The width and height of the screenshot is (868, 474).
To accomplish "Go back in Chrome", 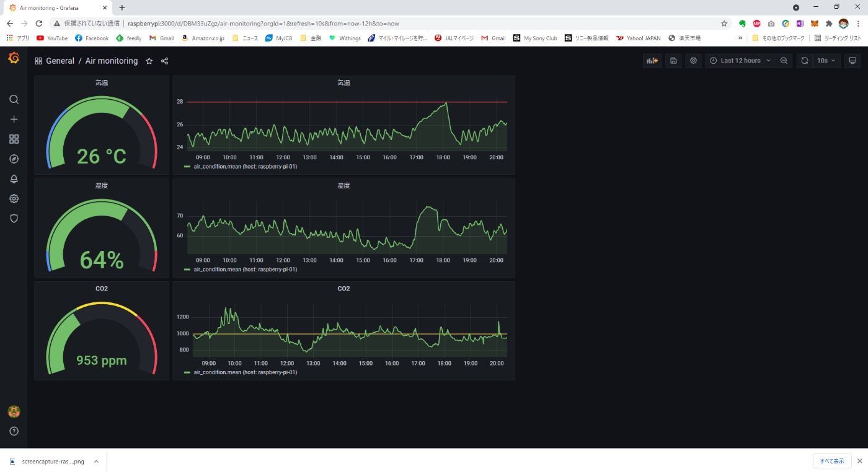I will click(9, 24).
